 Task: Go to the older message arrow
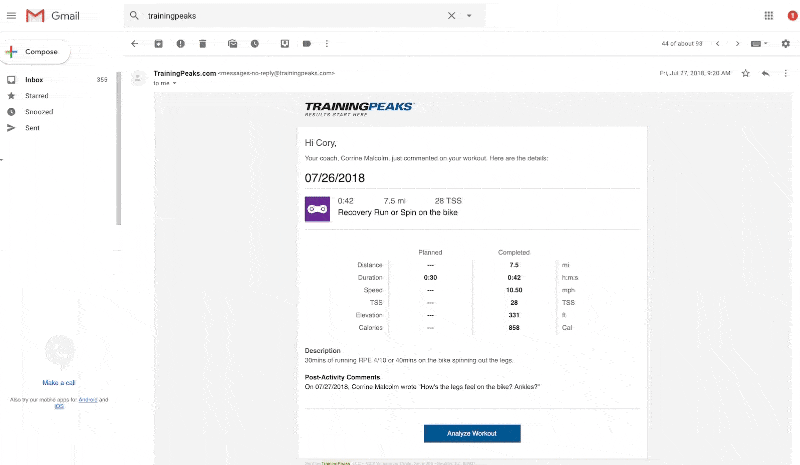[737, 44]
